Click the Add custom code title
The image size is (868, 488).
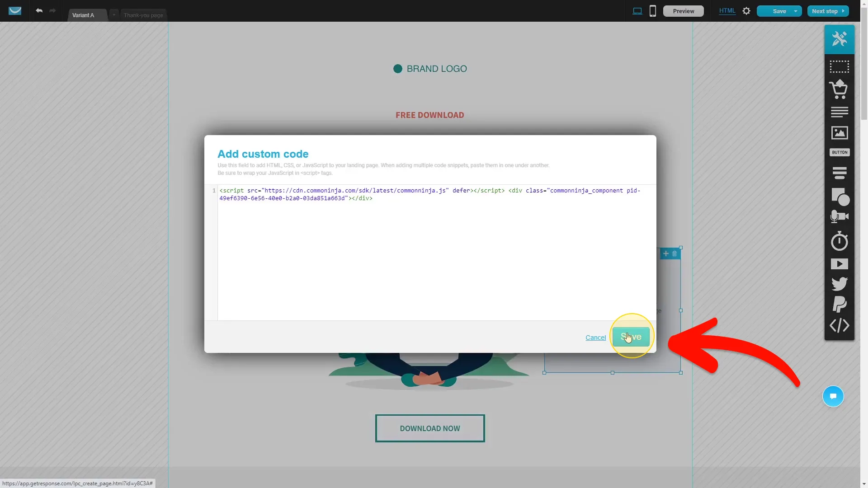click(263, 154)
